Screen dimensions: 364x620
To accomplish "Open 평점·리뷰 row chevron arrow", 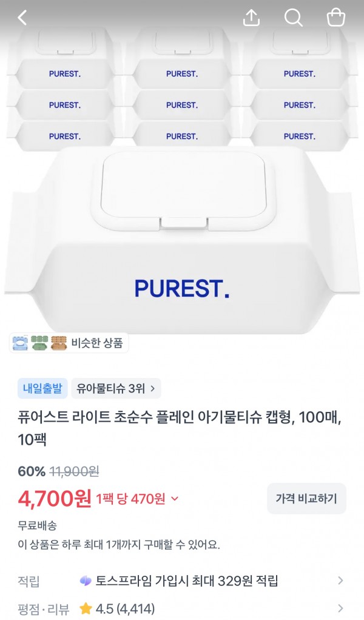I will pyautogui.click(x=340, y=608).
